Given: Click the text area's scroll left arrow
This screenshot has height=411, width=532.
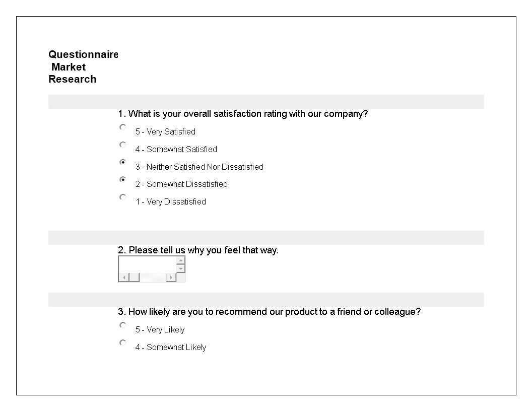Looking at the screenshot, I should pos(124,278).
